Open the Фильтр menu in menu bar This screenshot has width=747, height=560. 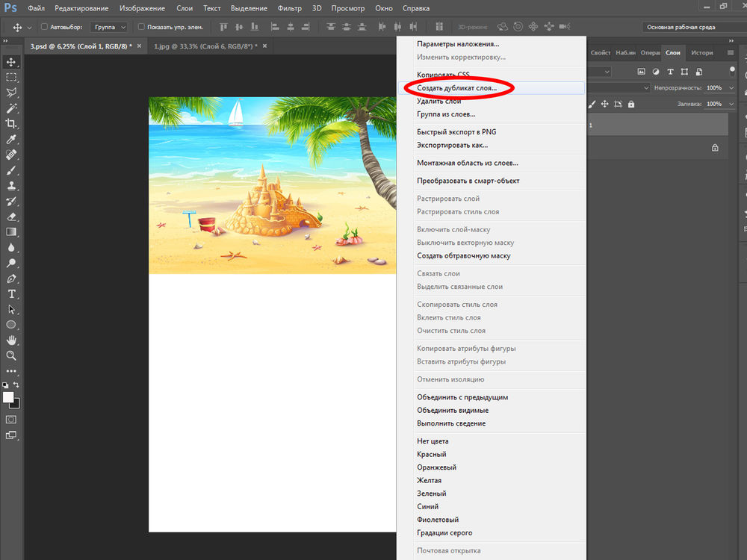(x=289, y=8)
